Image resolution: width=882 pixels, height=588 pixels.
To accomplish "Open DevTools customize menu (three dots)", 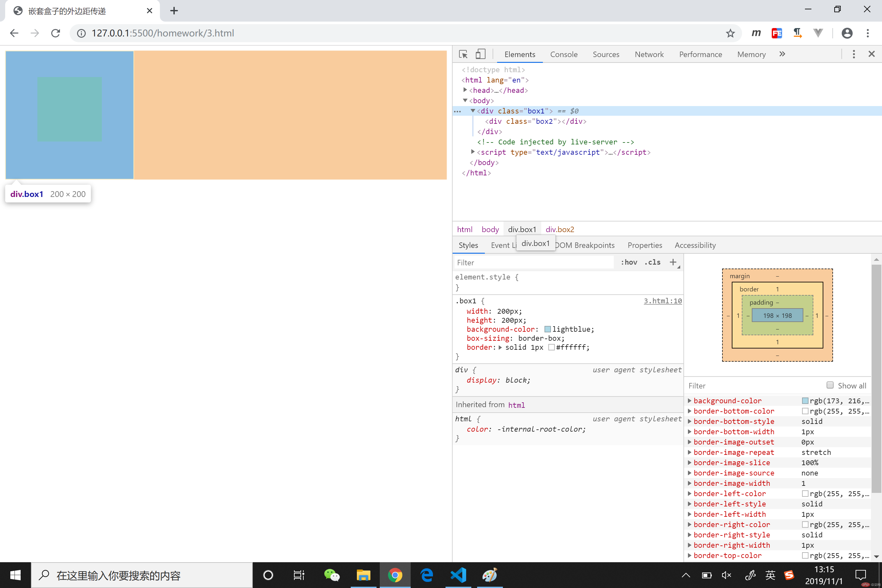I will click(x=854, y=54).
